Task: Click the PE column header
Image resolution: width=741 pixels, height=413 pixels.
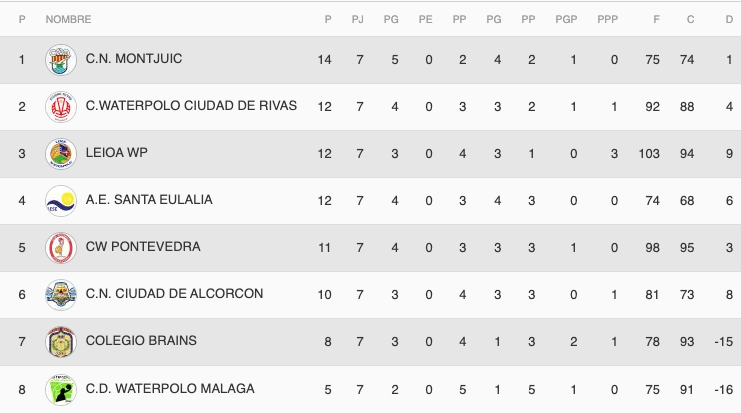Action: coord(425,19)
